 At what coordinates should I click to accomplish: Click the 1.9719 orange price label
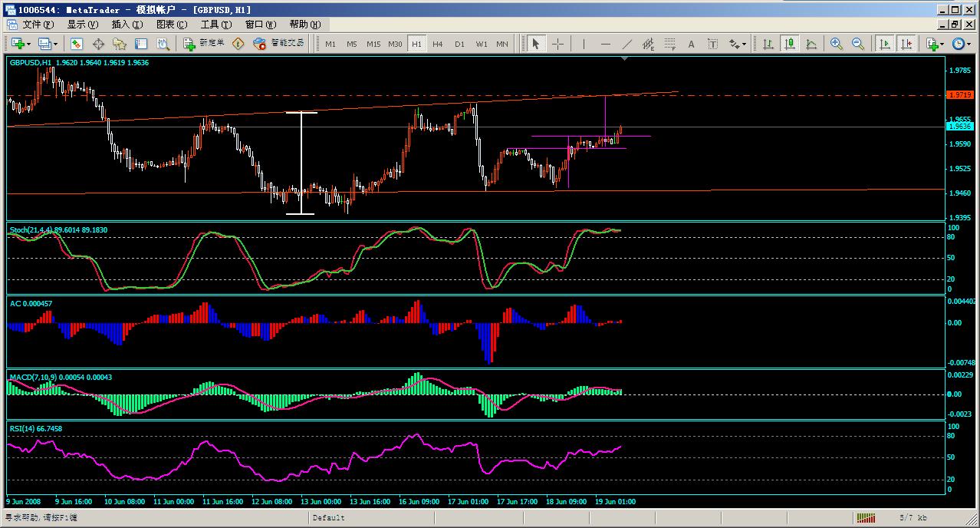click(959, 95)
